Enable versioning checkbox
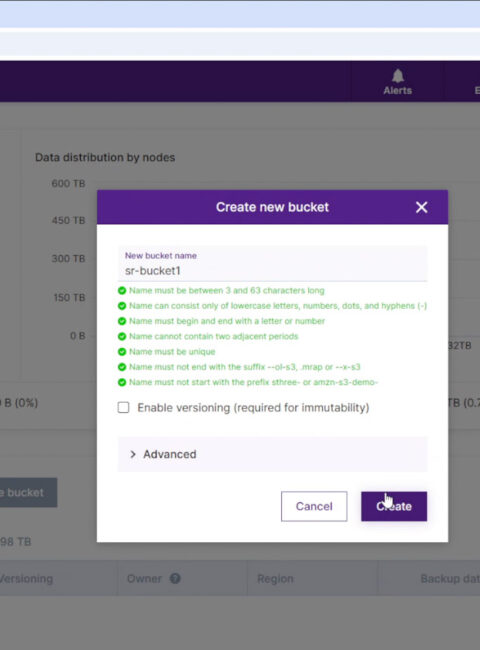Screen dimensions: 480x650 123,407
